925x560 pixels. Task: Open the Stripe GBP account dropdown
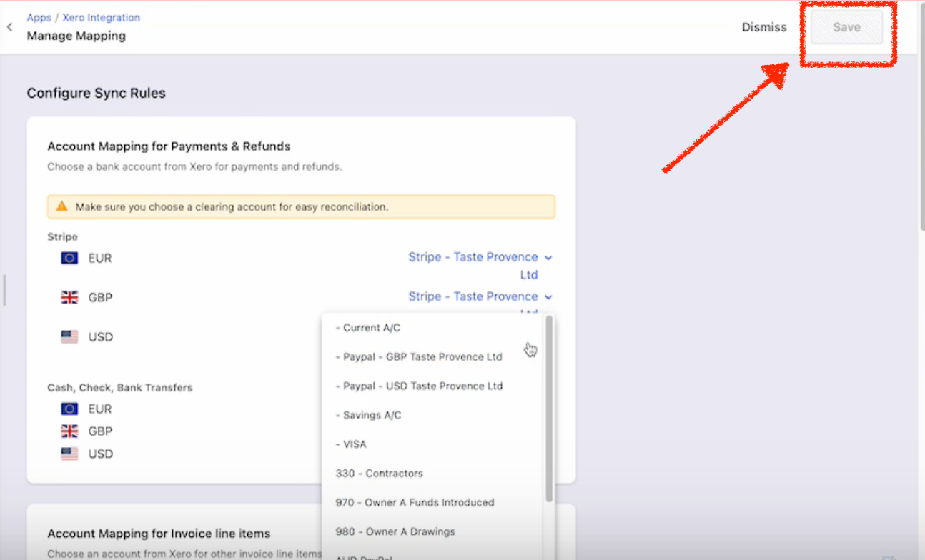(x=479, y=296)
